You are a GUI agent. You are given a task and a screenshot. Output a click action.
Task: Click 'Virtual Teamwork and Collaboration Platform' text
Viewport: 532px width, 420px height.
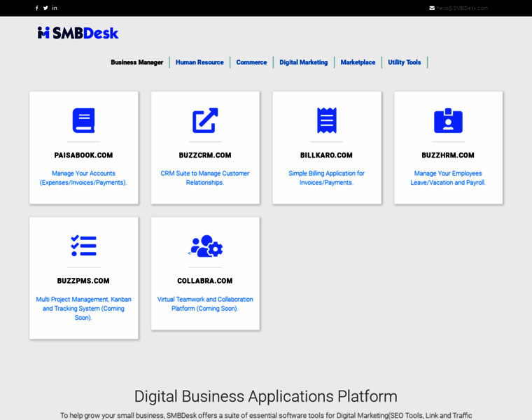pos(205,304)
